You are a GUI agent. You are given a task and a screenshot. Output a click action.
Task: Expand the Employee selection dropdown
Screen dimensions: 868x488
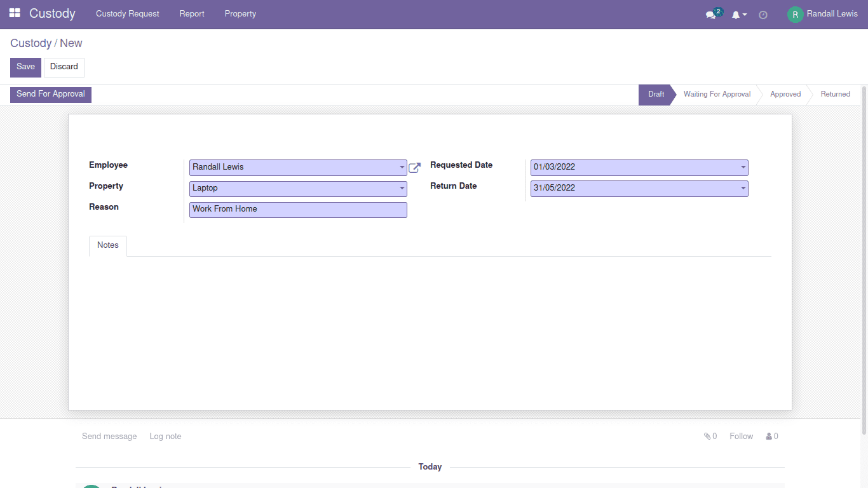401,167
